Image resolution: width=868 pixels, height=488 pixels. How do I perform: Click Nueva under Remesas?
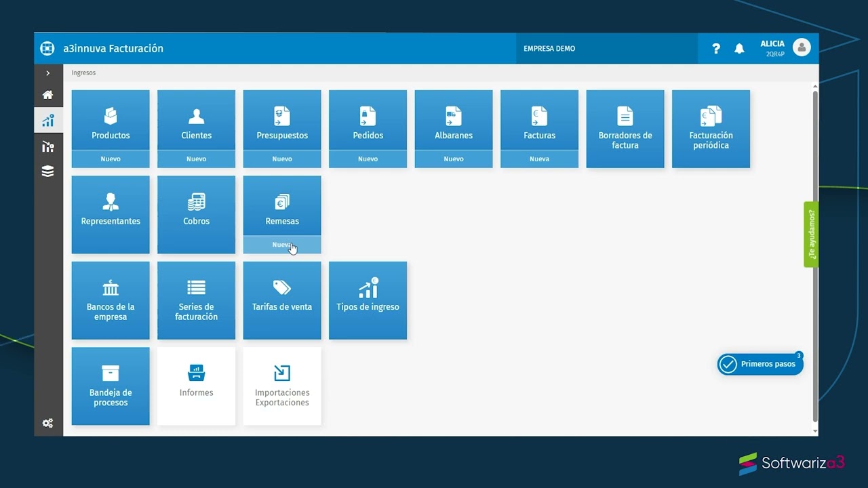(282, 245)
